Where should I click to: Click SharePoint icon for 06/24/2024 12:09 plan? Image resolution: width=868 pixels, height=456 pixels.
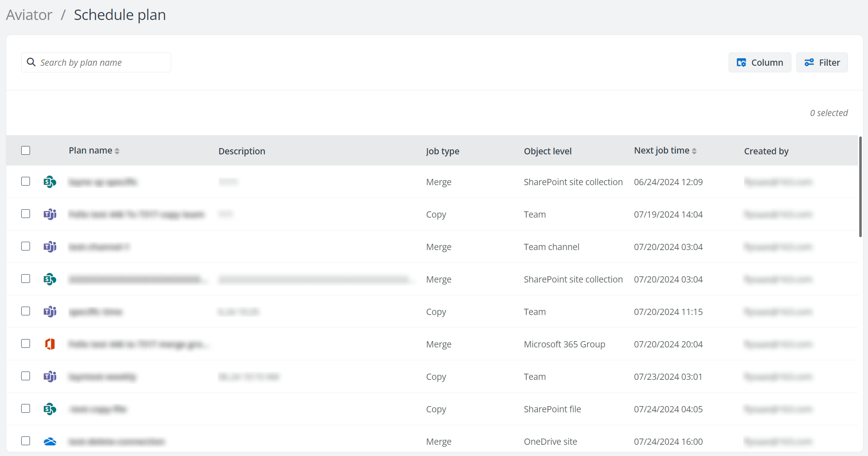(x=50, y=182)
